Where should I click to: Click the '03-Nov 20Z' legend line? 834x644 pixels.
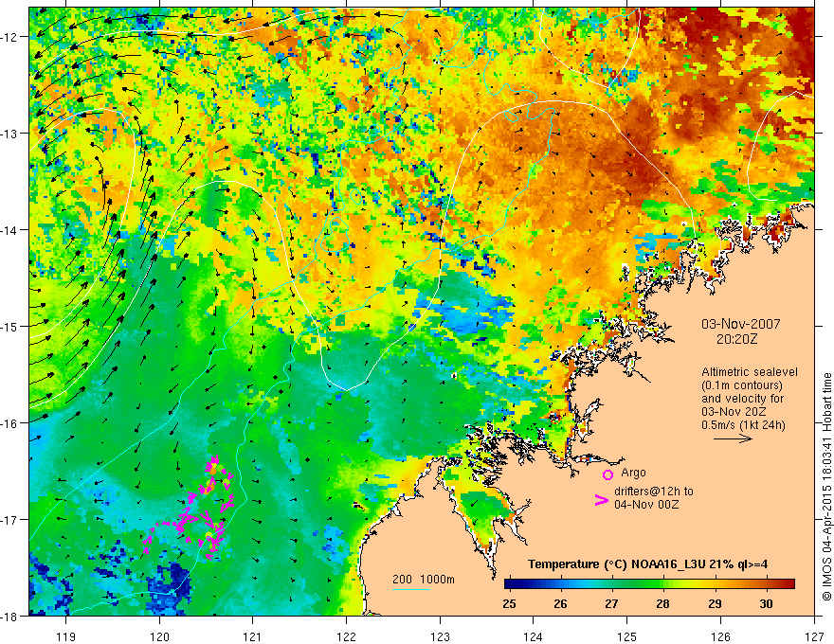point(734,412)
